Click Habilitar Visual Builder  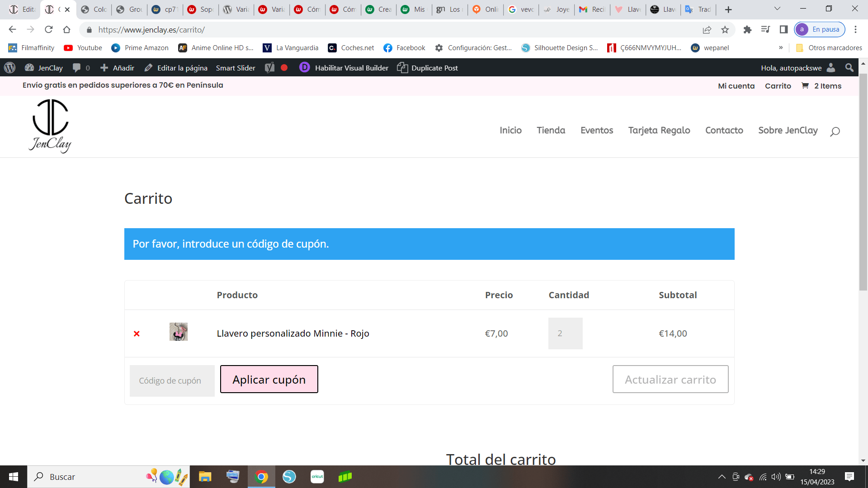344,68
